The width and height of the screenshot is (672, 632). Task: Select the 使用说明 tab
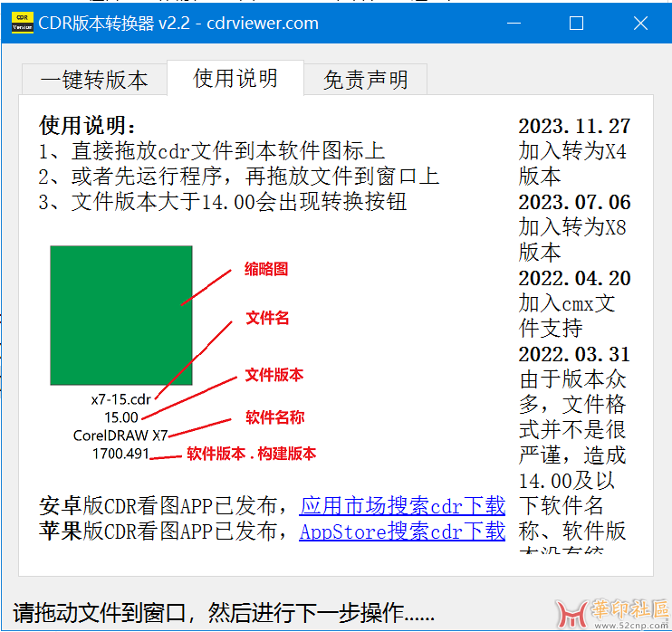pos(235,78)
